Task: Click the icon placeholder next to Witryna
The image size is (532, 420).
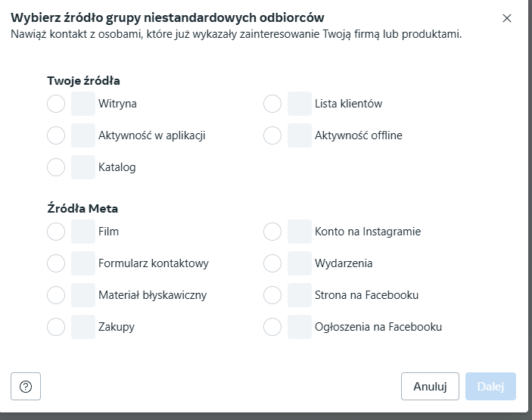Action: (83, 104)
